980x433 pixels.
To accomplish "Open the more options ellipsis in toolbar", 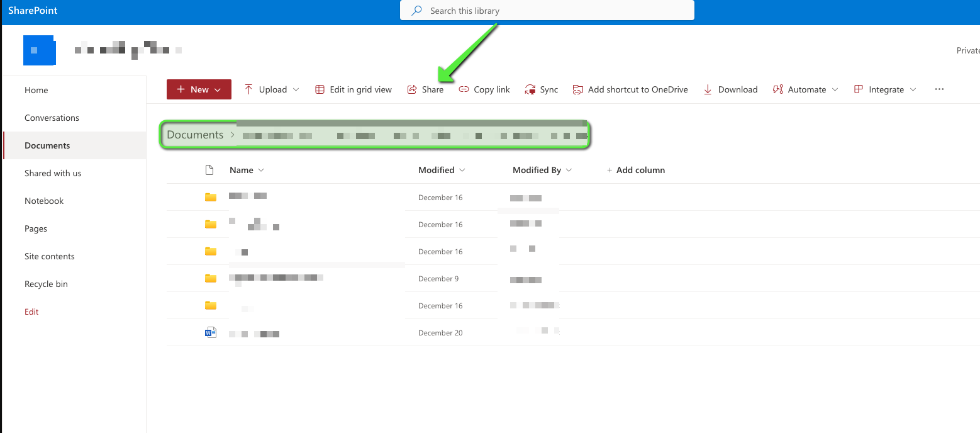I will pos(939,89).
